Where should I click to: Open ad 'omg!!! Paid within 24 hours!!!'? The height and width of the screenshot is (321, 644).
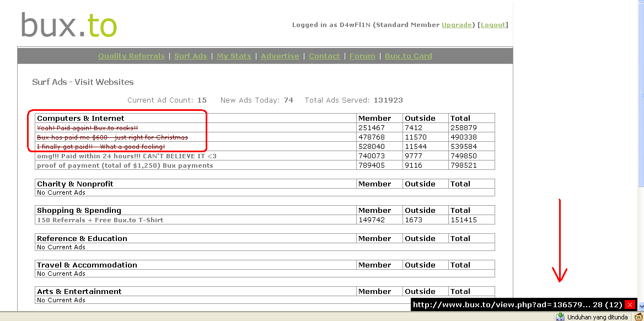(126, 156)
